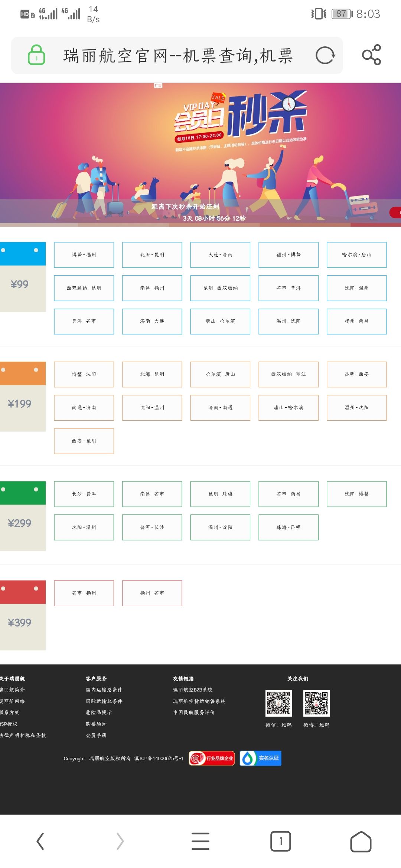This screenshot has height=868, width=401.
Task: Select 哈尔滨-唐山 in the ¥99 group
Action: 357,255
